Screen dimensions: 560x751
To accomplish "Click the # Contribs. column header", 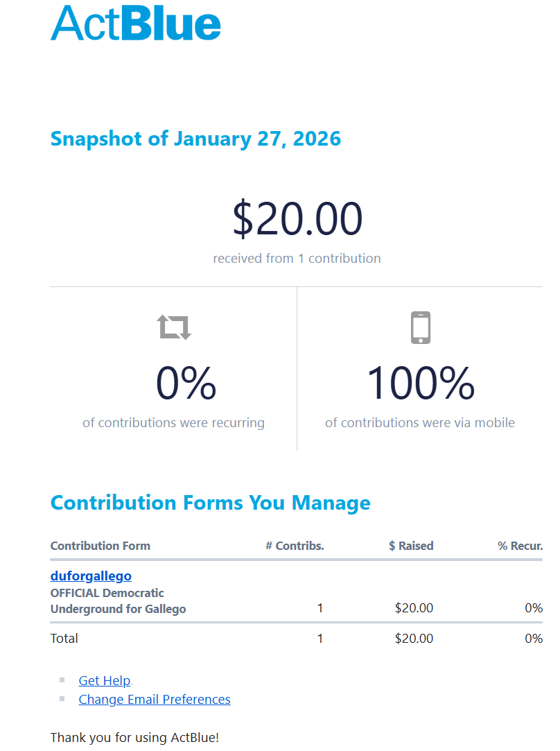I will pyautogui.click(x=295, y=546).
